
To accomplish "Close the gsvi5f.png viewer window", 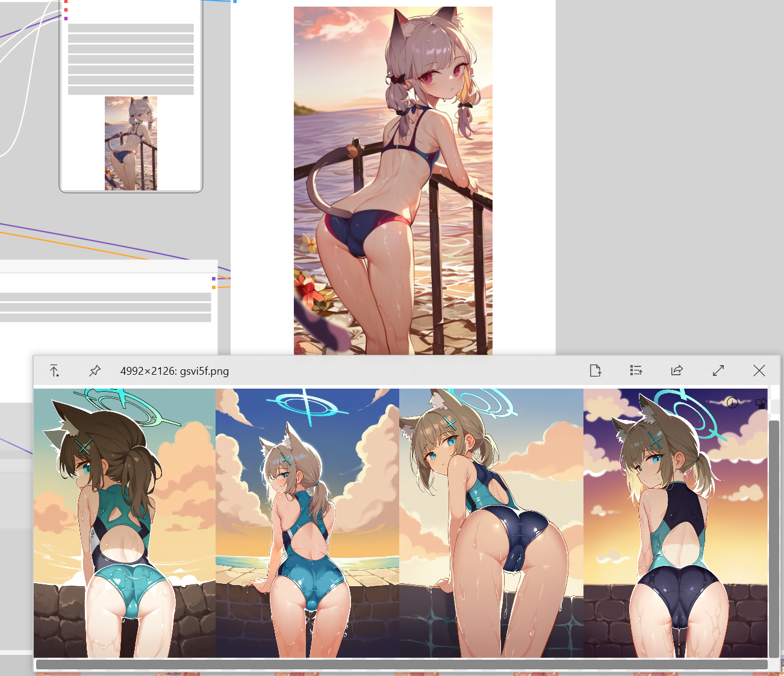I will coord(759,371).
